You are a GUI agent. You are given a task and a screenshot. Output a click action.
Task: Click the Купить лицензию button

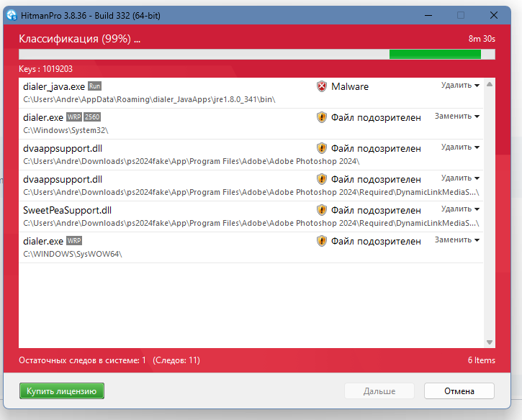tap(62, 391)
